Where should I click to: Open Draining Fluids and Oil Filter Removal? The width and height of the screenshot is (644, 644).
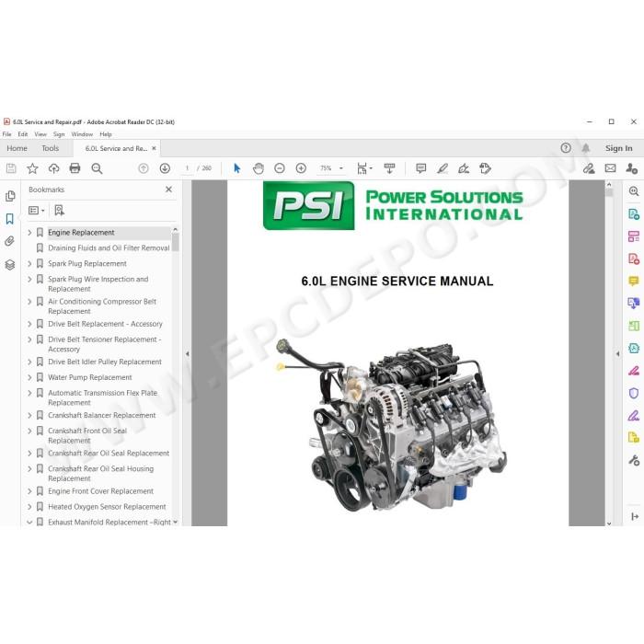[109, 248]
